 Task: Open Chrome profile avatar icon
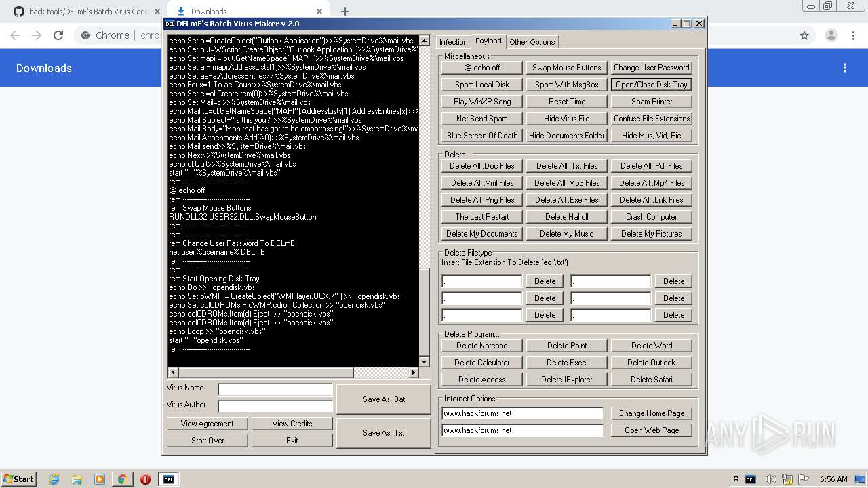[831, 35]
